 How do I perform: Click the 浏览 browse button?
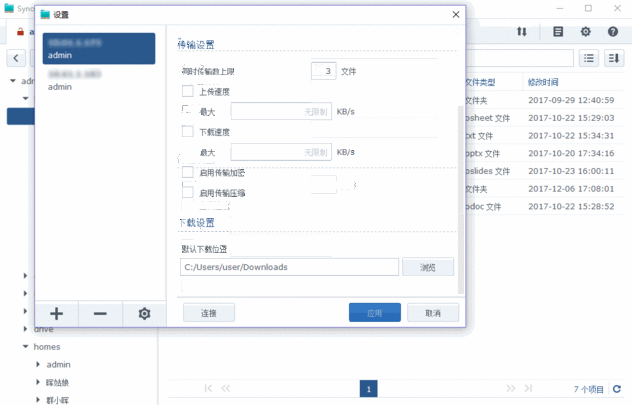click(x=428, y=267)
